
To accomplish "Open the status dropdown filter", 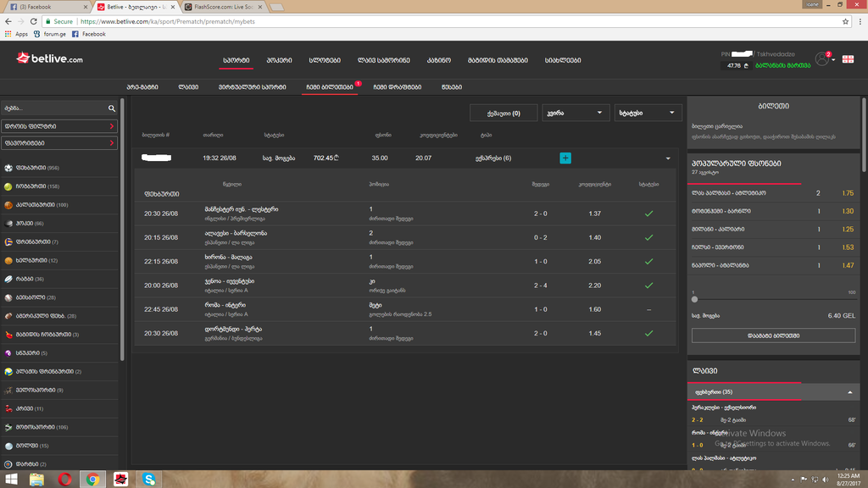I will pyautogui.click(x=648, y=113).
